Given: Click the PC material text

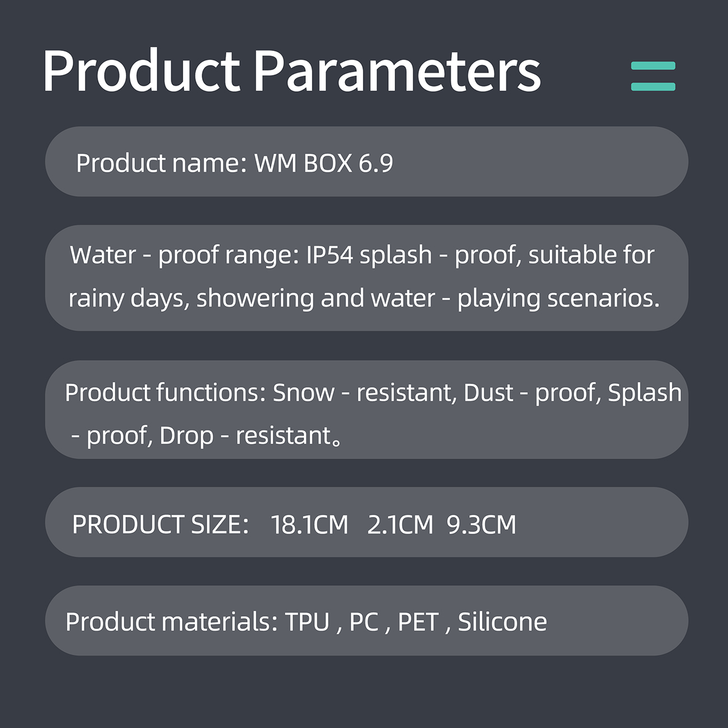Looking at the screenshot, I should [364, 622].
